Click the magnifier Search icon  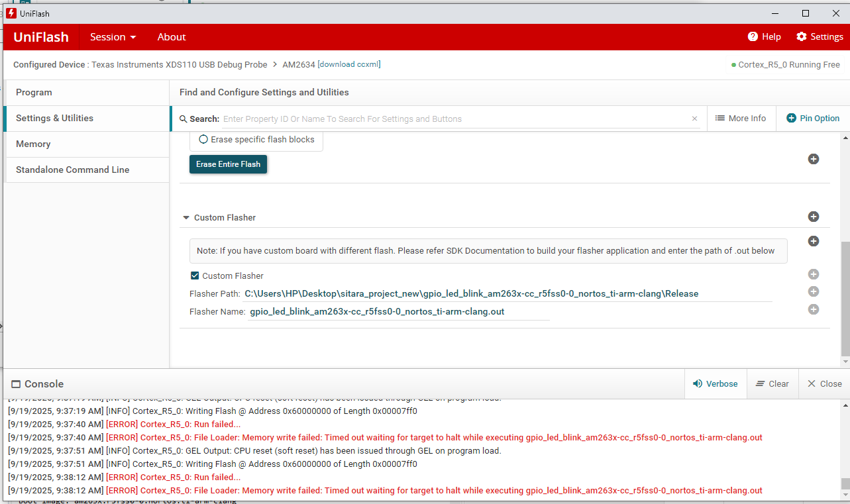183,119
